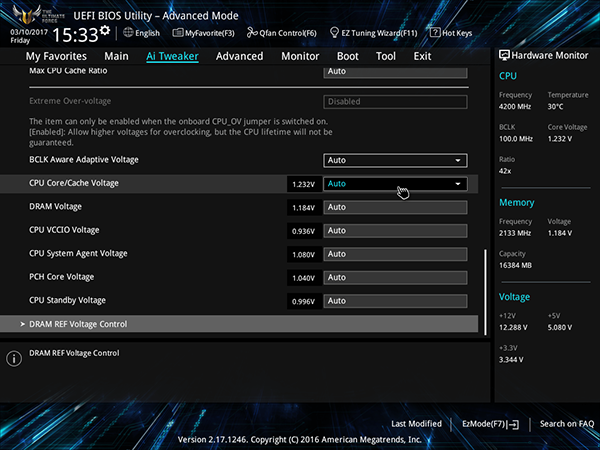Click the CPU VCCIO Voltage Auto field
This screenshot has width=600, height=450.
pos(395,231)
